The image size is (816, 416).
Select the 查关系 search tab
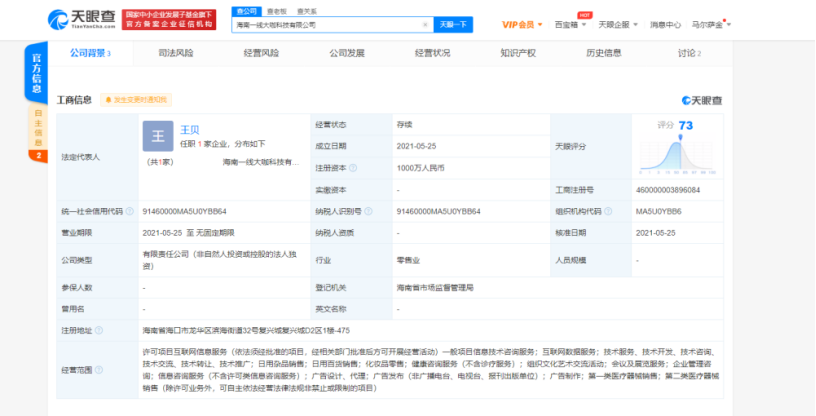tap(307, 11)
